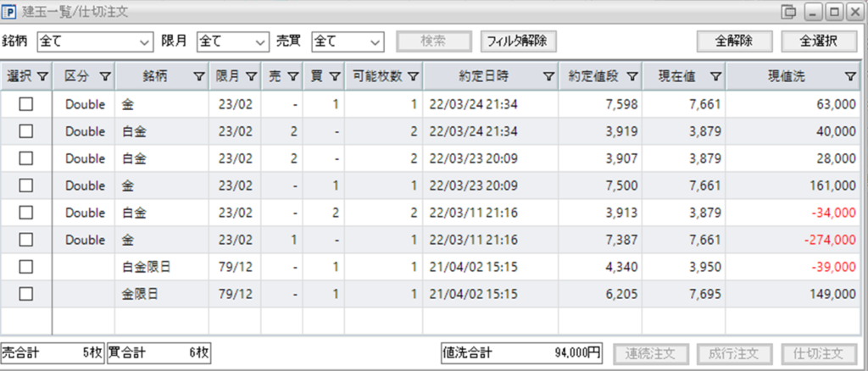Open the 売買 dropdown showing 全て
Viewport: 868px width, 371px height.
(348, 42)
